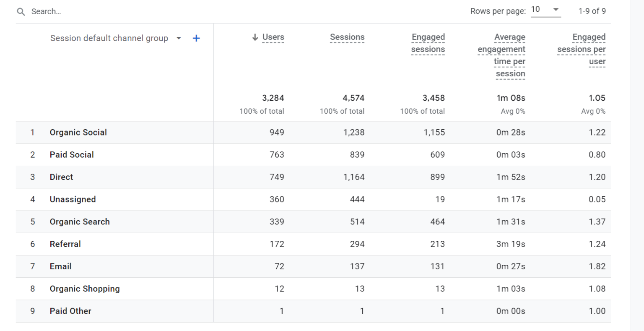Click the 1.05 engaged sessions per user total
This screenshot has height=331, width=644.
(597, 98)
